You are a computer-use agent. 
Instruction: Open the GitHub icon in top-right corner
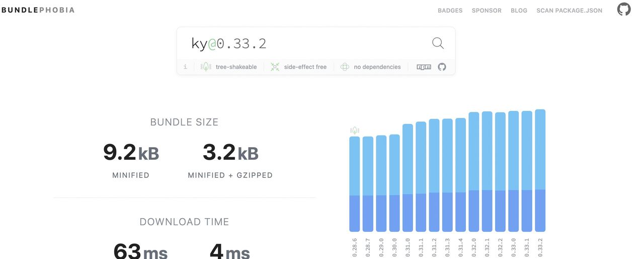(x=624, y=10)
